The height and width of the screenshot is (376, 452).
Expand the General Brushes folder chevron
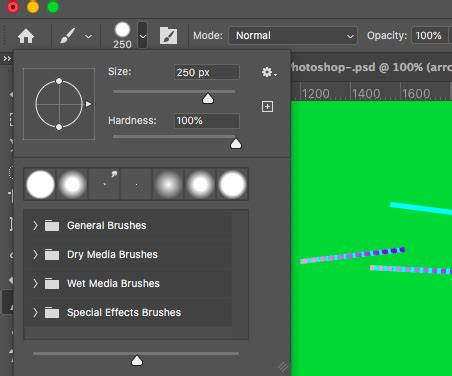pos(35,225)
